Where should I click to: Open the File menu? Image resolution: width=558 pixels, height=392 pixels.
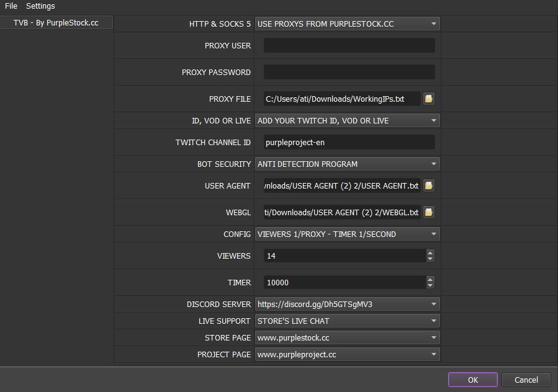(11, 6)
